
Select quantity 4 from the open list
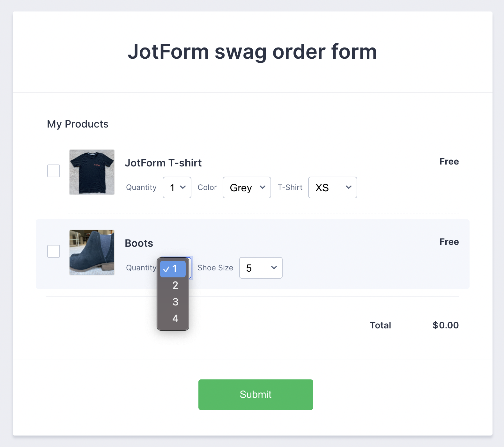coord(175,319)
